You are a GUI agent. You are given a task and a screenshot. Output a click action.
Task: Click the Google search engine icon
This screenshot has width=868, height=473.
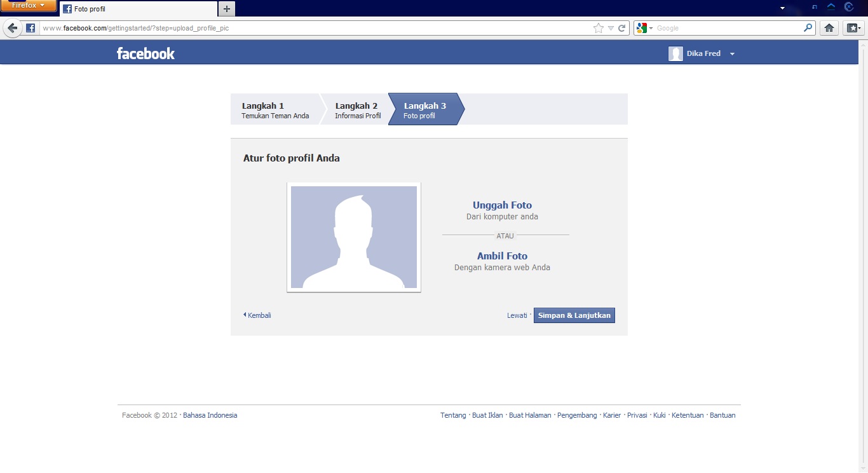(642, 28)
